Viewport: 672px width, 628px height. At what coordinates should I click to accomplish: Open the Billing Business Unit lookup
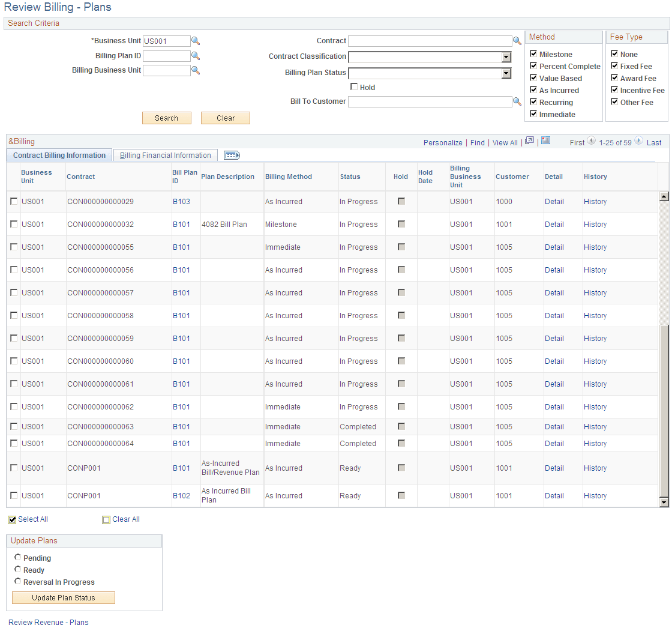pyautogui.click(x=196, y=70)
